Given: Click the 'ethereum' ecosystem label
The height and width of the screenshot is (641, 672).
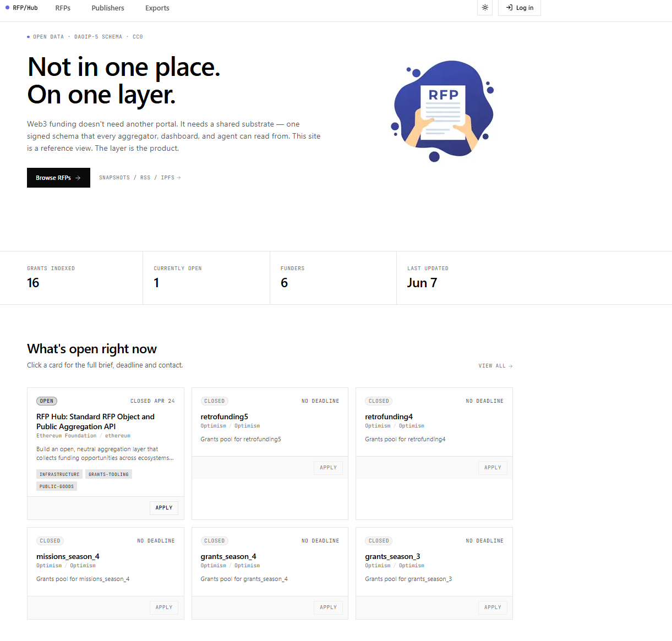Looking at the screenshot, I should click(x=118, y=436).
